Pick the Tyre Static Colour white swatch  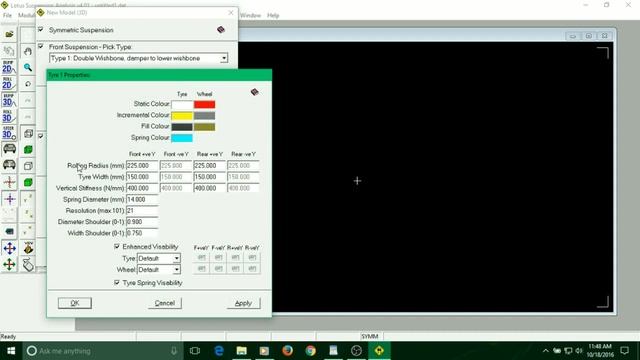coord(182,104)
